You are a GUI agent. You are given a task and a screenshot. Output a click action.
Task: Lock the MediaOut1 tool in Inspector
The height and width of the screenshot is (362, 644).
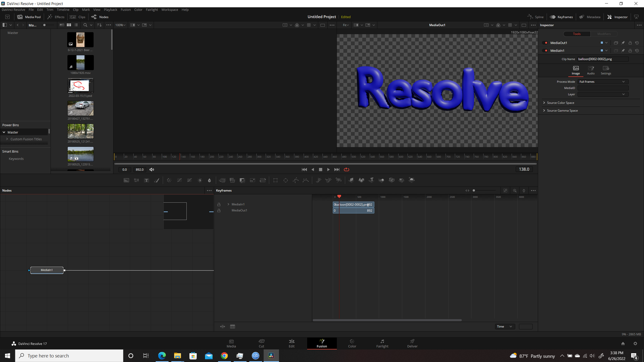(x=630, y=43)
